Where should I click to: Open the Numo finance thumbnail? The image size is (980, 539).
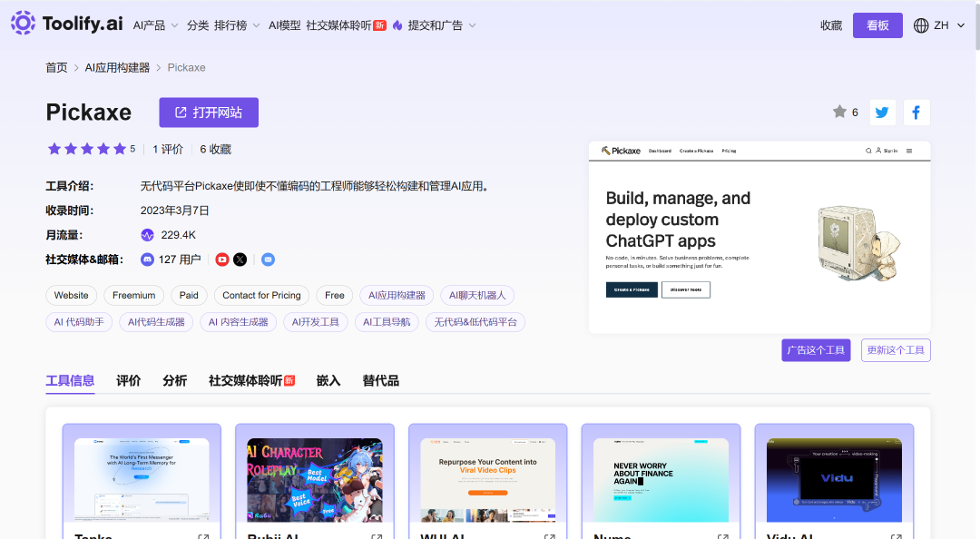(x=661, y=480)
